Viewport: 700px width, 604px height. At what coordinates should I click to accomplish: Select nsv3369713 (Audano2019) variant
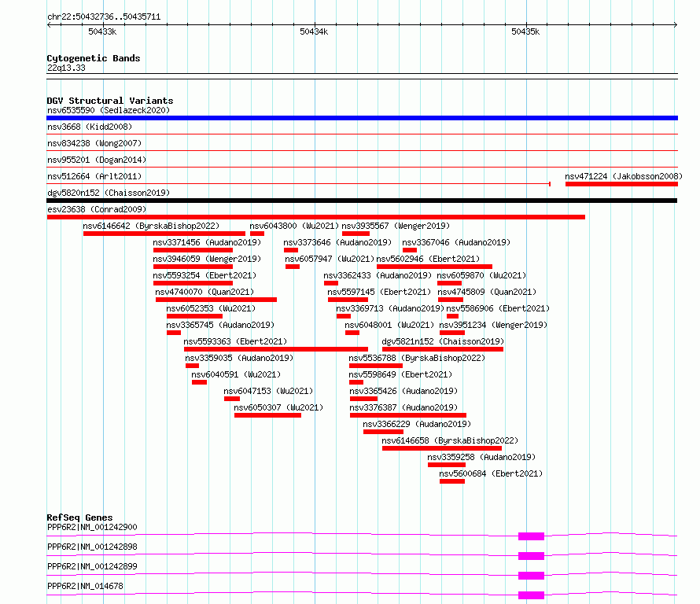390,308
